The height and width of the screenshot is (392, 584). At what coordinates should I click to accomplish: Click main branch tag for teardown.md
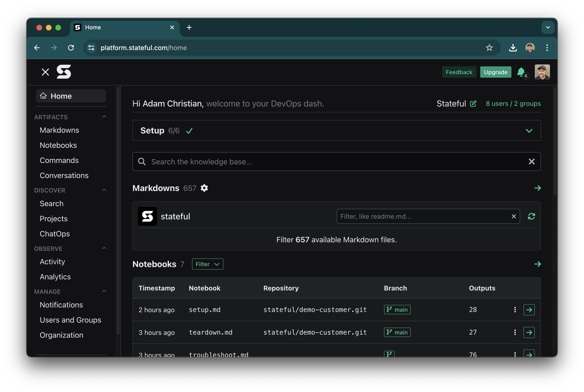[x=397, y=332]
